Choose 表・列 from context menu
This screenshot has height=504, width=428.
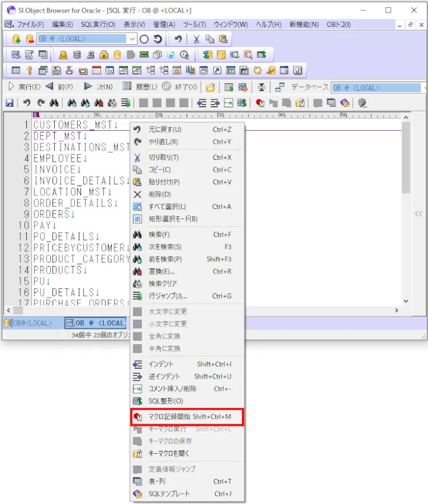pyautogui.click(x=187, y=482)
